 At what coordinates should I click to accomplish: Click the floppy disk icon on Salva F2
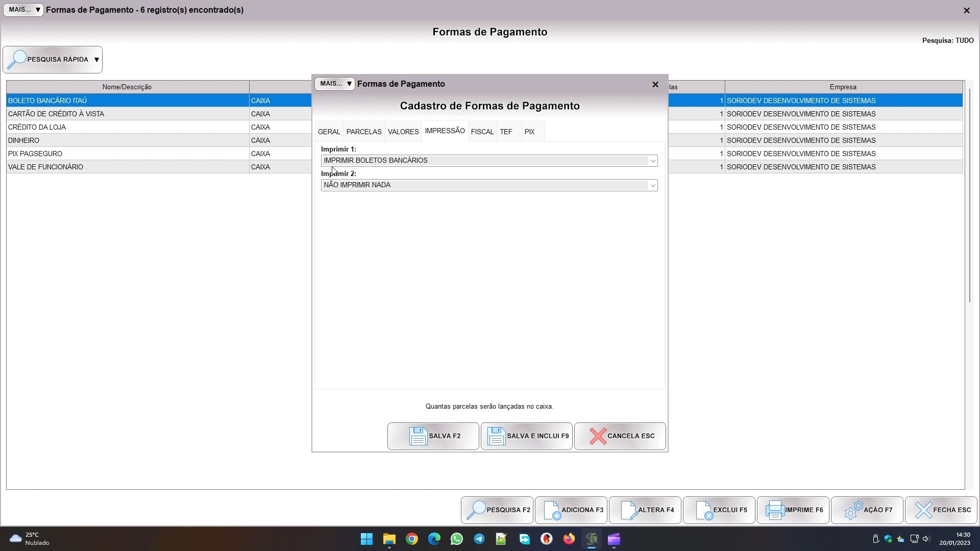click(x=418, y=436)
